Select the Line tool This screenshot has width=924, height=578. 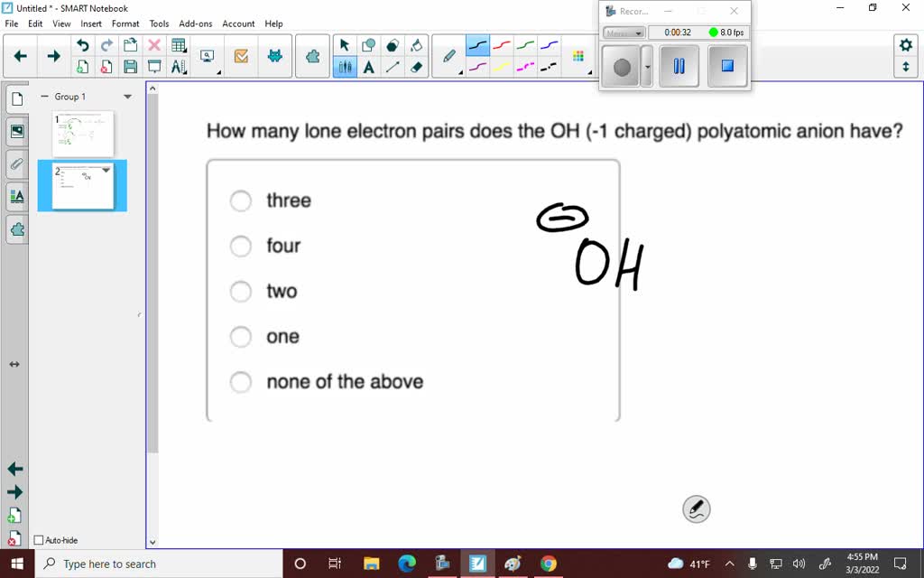392,68
